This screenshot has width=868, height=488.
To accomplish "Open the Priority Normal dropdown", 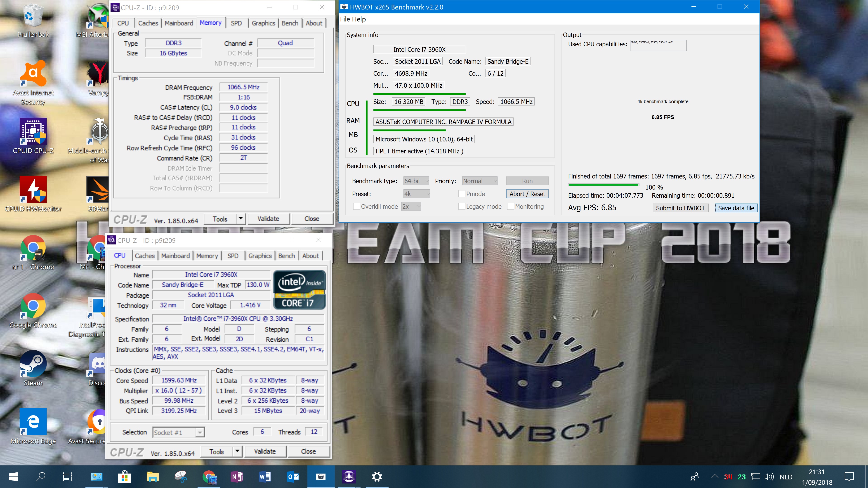I will click(x=480, y=181).
